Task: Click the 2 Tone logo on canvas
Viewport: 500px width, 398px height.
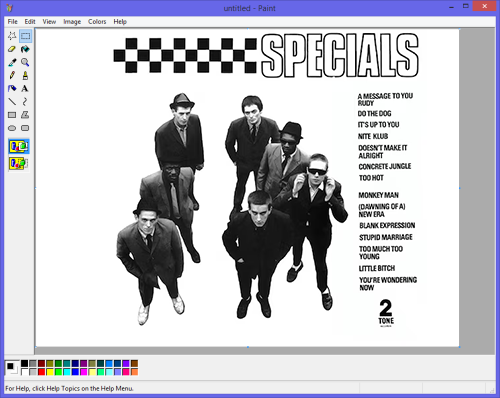Action: [386, 313]
